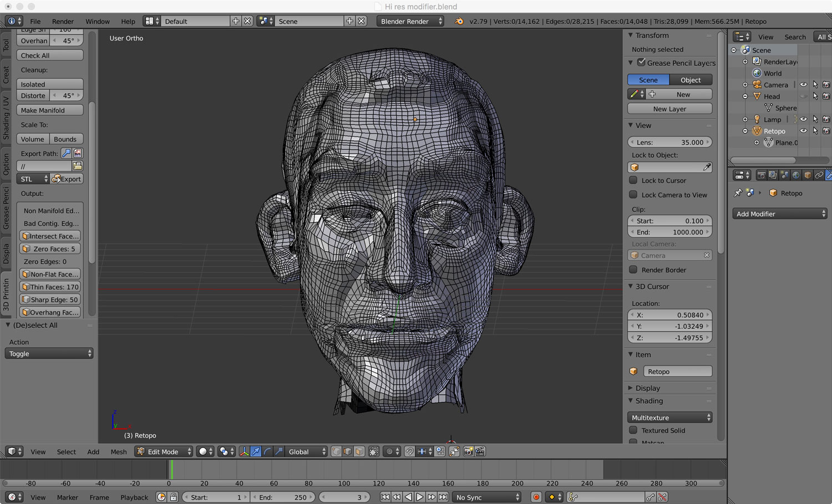
Task: Open the Render menu in top bar
Action: 63,22
